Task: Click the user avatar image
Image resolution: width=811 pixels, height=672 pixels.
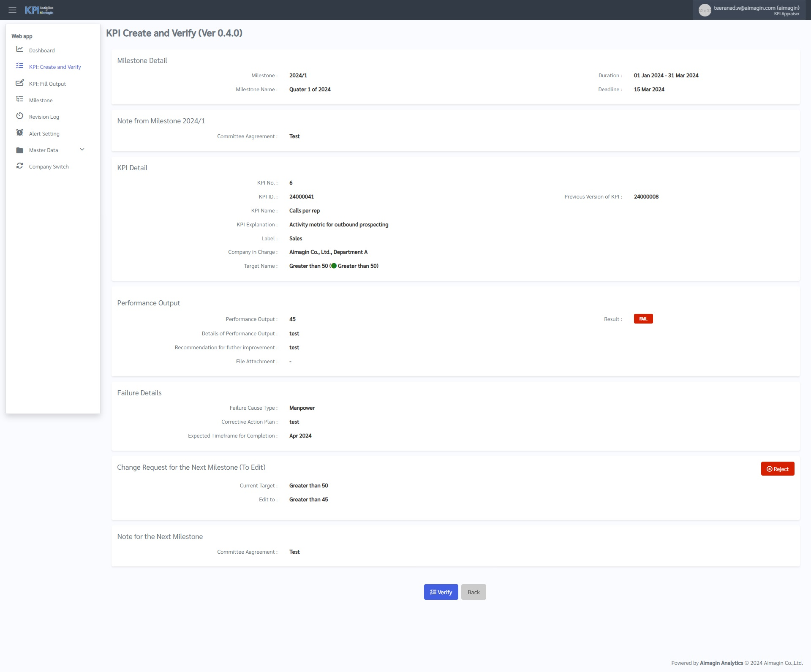Action: pos(704,10)
